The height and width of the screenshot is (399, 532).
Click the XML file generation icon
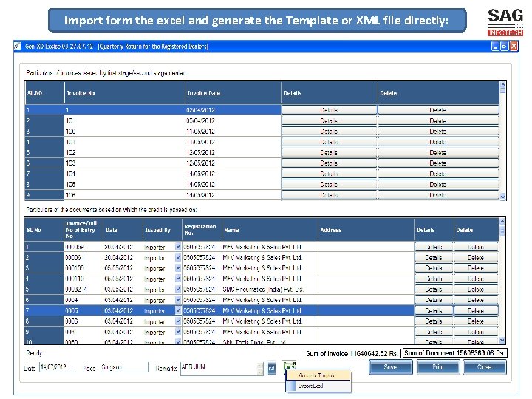(x=271, y=368)
